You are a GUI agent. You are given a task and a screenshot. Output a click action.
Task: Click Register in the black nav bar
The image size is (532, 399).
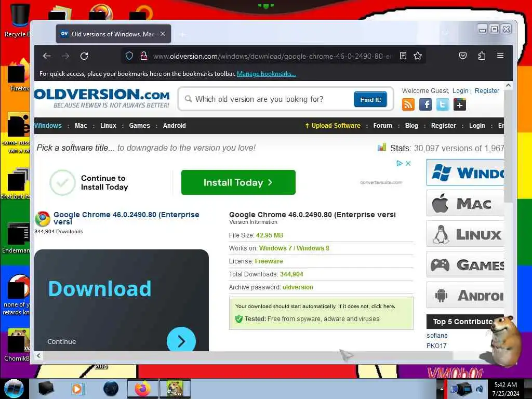(x=444, y=126)
